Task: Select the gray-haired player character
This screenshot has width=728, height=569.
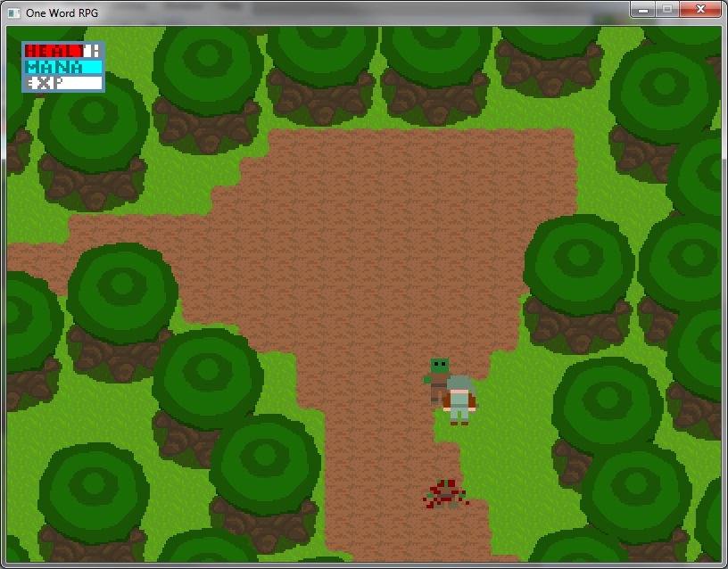Action: [x=459, y=400]
